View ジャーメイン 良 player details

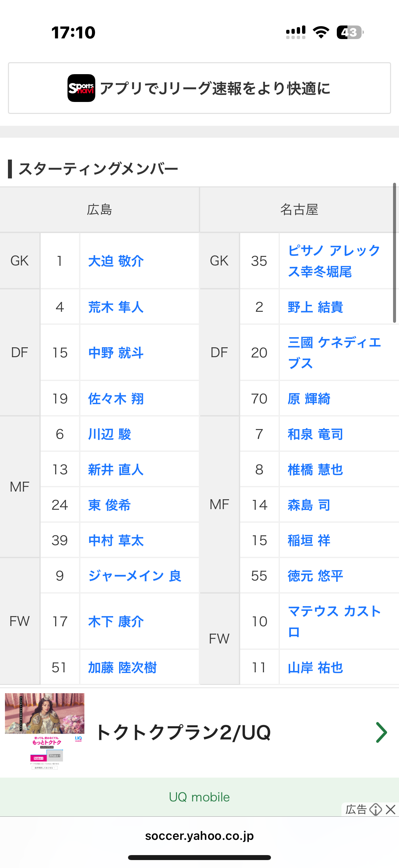[x=135, y=576]
